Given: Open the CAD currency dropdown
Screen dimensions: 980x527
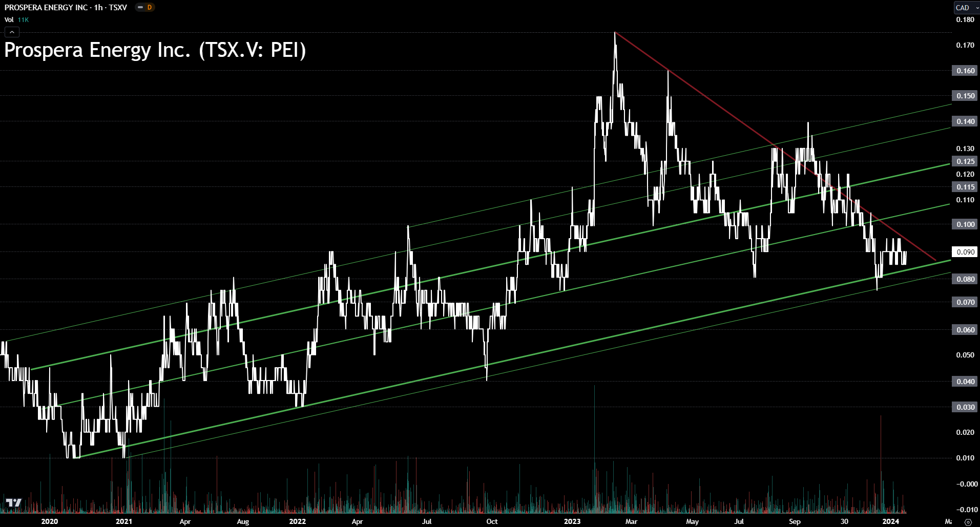Looking at the screenshot, I should [967, 8].
